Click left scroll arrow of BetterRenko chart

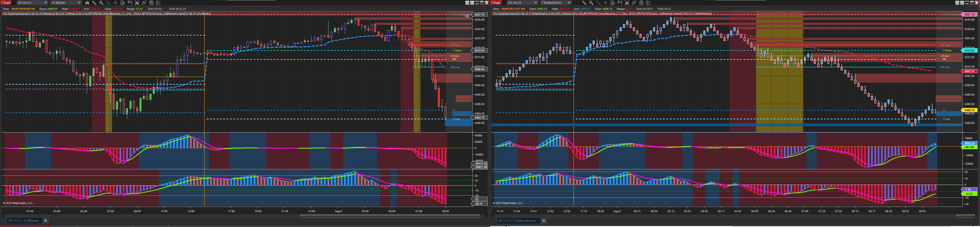click(x=493, y=216)
